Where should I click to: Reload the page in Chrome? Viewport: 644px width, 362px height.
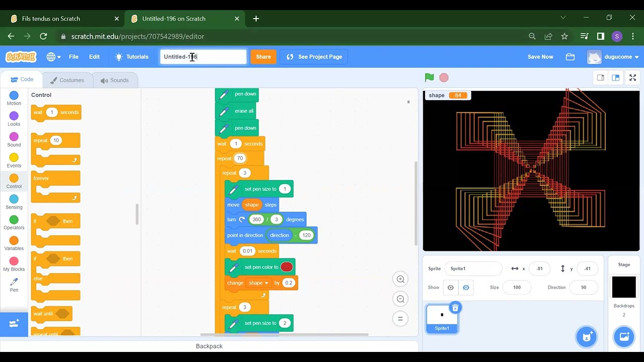click(43, 36)
